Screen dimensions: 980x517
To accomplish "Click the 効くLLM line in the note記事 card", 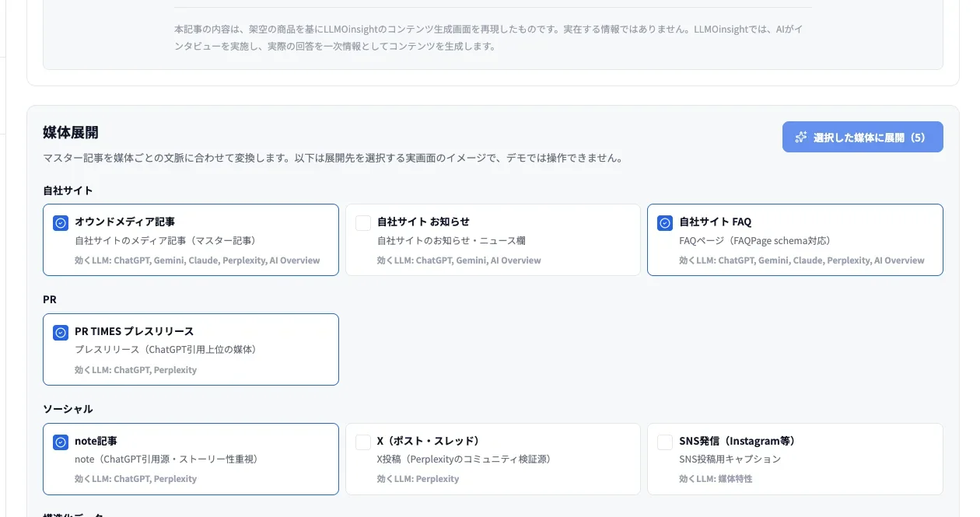I will 135,479.
